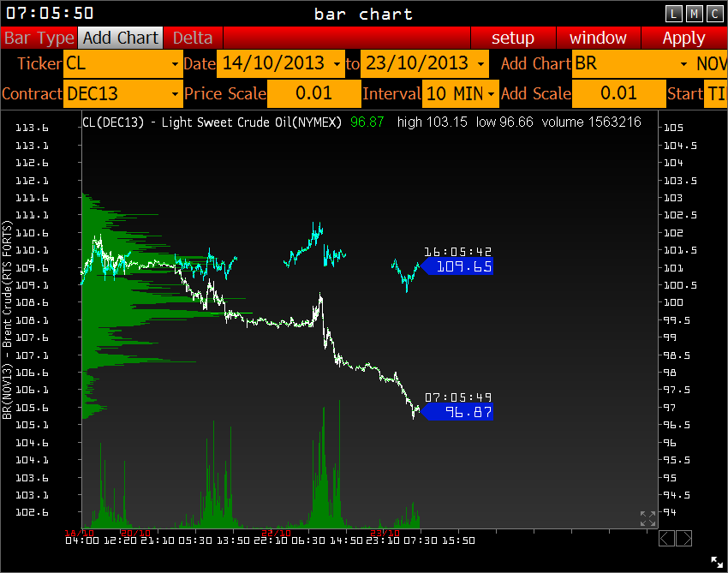728x573 pixels.
Task: Open the setup menu
Action: pos(512,38)
